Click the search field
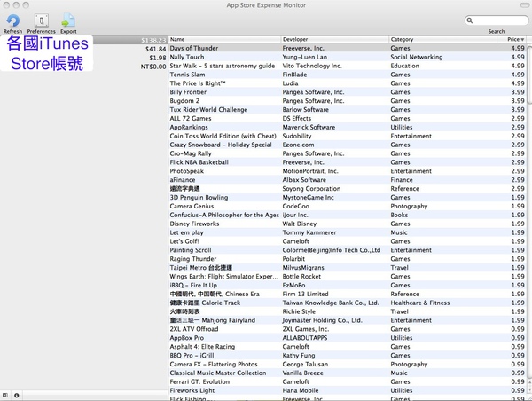 (x=497, y=20)
